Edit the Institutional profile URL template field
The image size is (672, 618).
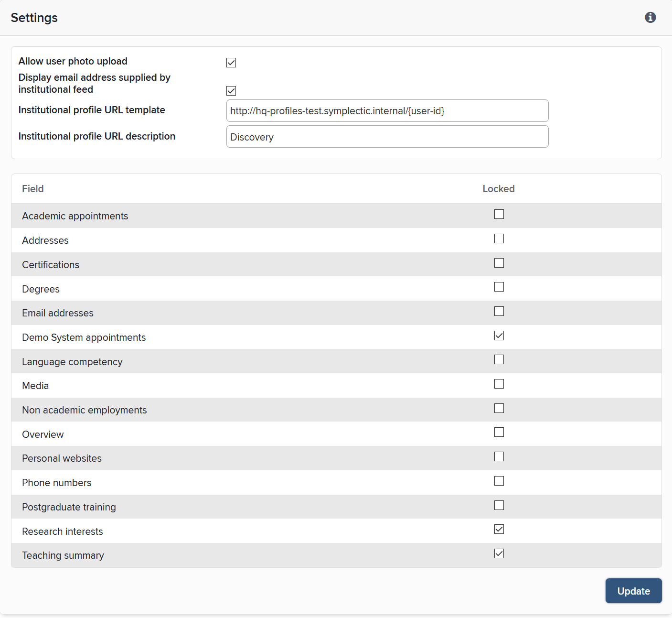tap(387, 111)
